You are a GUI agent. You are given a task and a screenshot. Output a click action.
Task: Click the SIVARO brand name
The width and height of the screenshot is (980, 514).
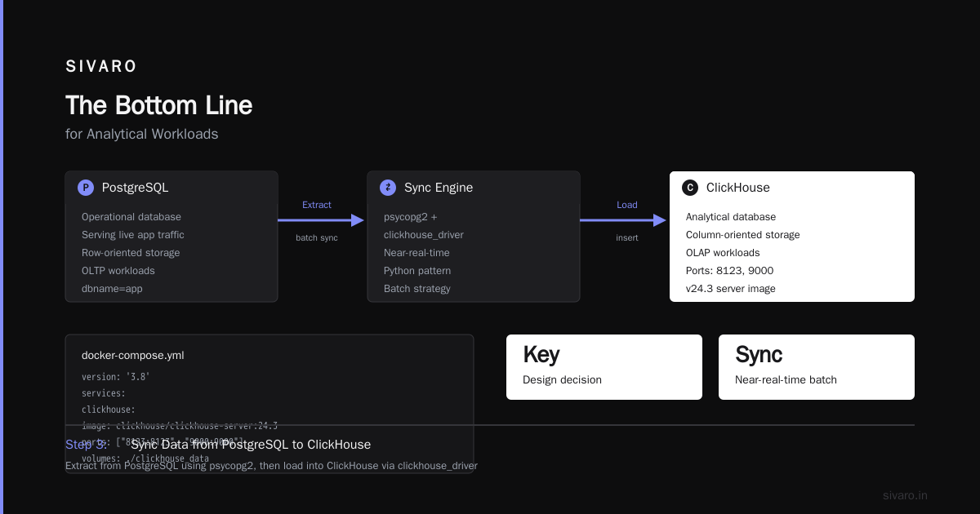pyautogui.click(x=101, y=67)
